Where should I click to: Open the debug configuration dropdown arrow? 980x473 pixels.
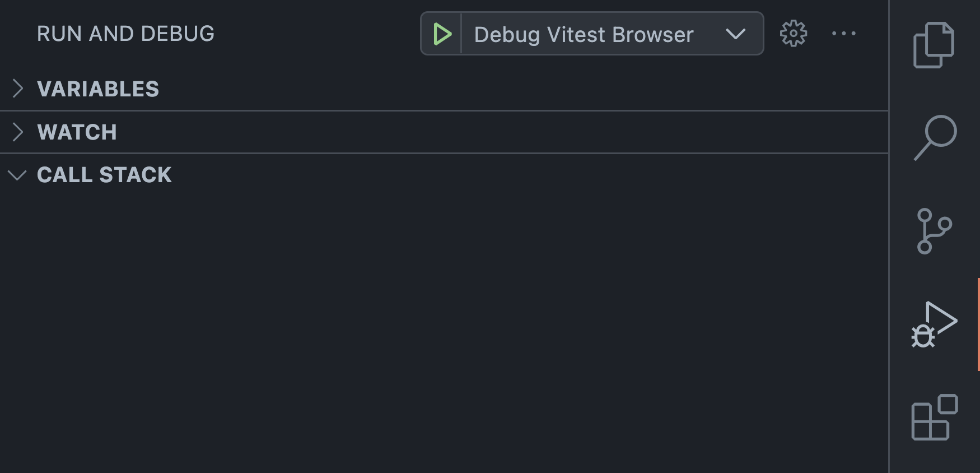tap(735, 34)
